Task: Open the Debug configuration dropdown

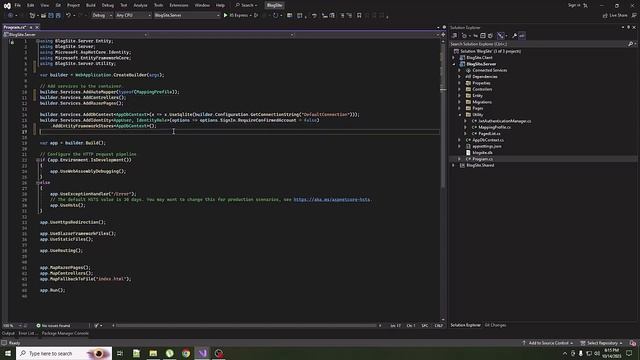Action: pyautogui.click(x=102, y=15)
